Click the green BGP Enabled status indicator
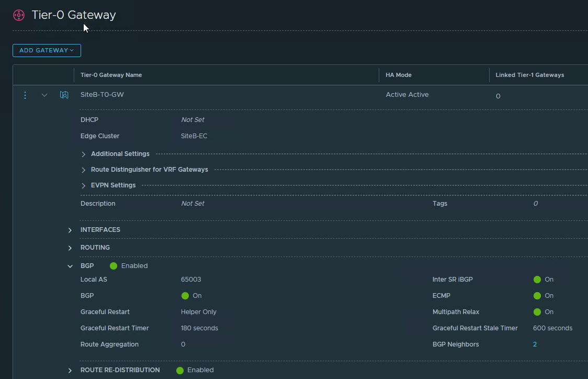This screenshot has height=379, width=588. point(114,266)
